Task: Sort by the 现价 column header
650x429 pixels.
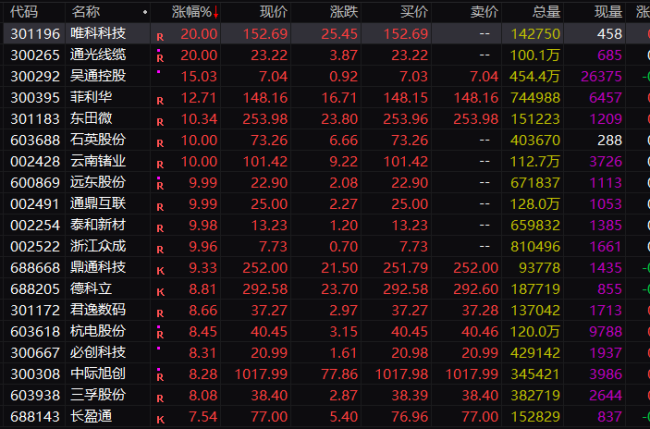Action: click(274, 12)
